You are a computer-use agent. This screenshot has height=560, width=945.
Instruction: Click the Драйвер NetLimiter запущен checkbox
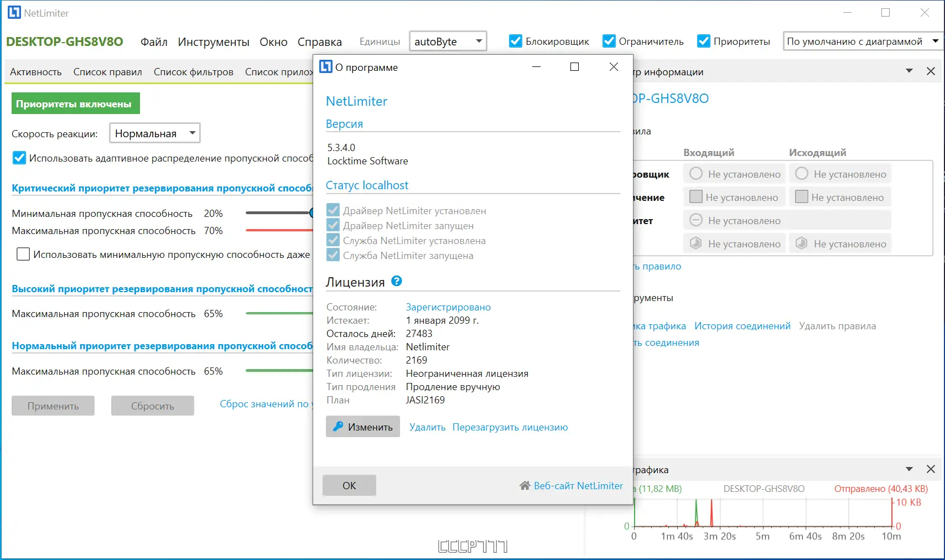(x=333, y=225)
